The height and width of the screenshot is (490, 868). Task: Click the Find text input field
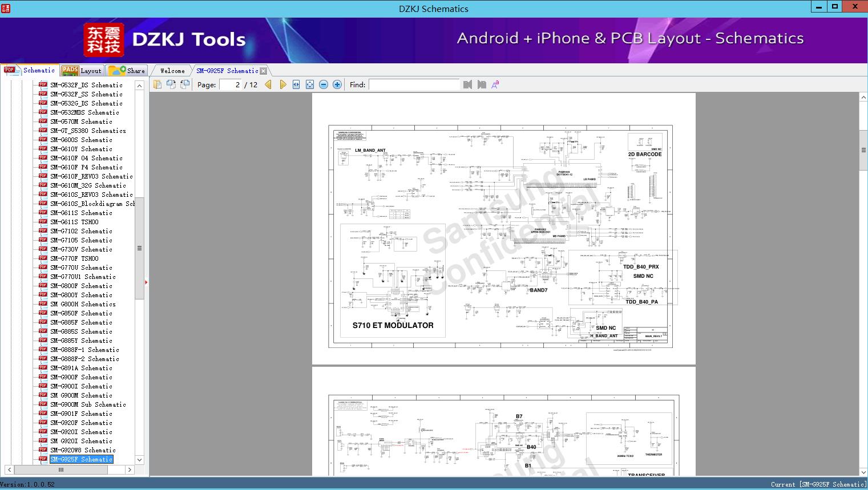point(414,84)
